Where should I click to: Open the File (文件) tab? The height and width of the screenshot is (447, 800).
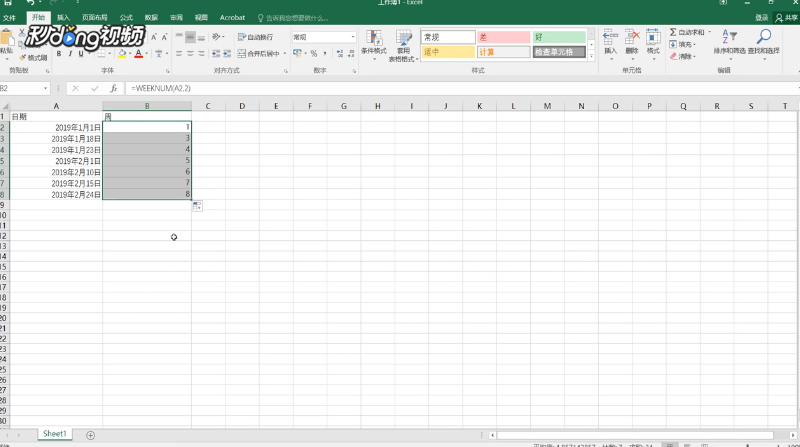click(9, 17)
